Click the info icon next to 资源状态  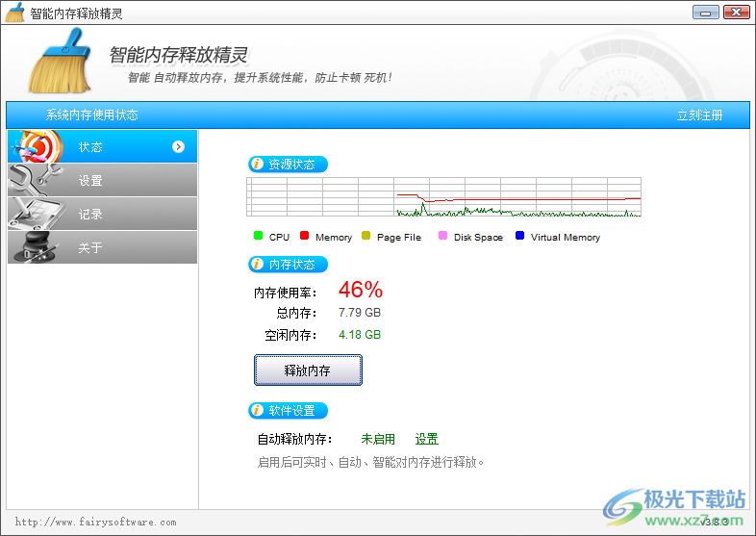pos(257,165)
